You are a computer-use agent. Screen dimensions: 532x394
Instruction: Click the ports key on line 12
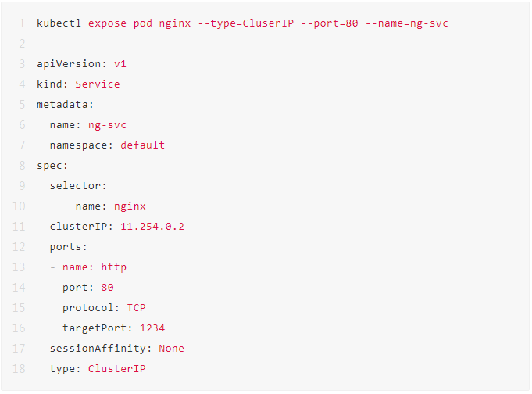tap(68, 247)
